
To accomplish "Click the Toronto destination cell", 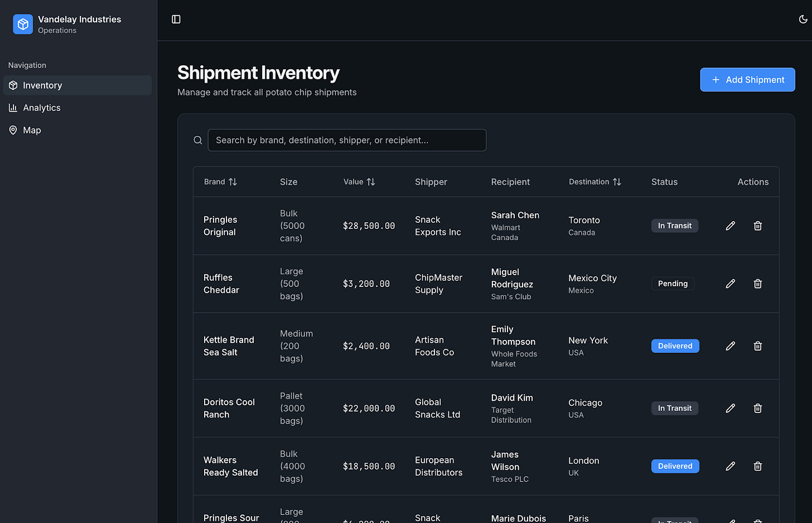I will point(584,226).
